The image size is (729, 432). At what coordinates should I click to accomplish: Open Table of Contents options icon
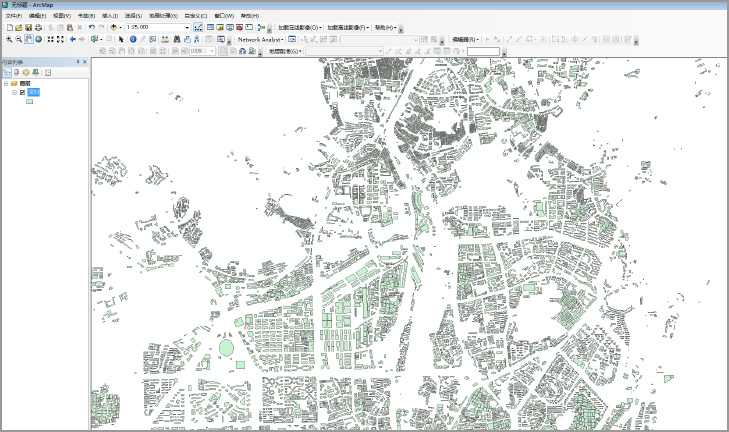(x=48, y=73)
